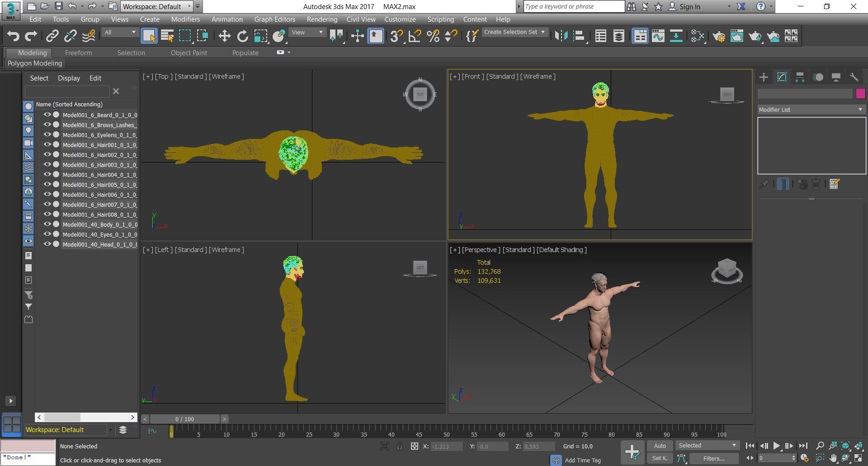868x466 pixels.
Task: Activate the Unlink Selection tool
Action: click(71, 36)
